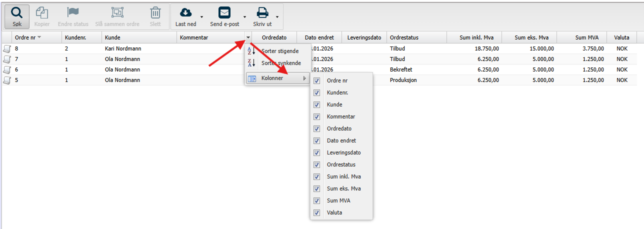
Task: Click the Slett trash can icon
Action: click(155, 13)
